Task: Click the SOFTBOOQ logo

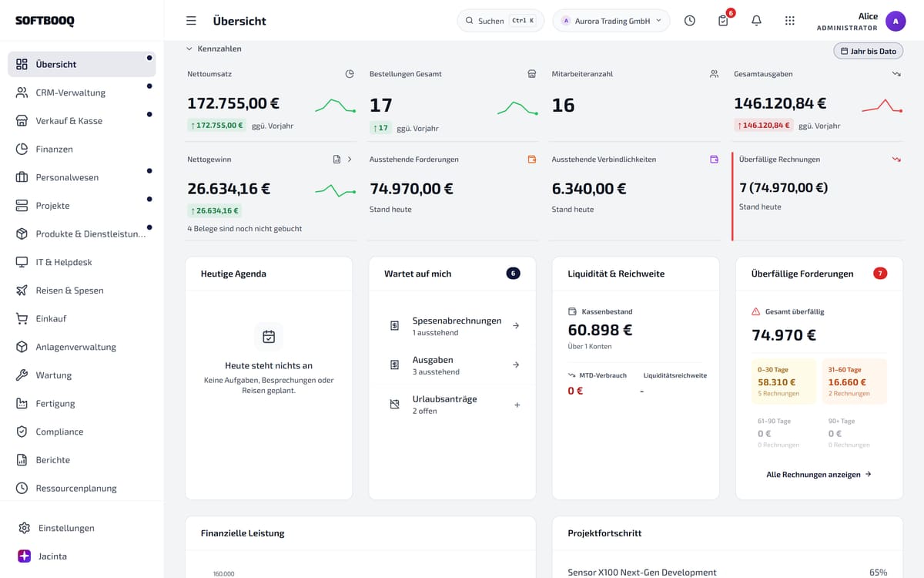Action: (x=45, y=21)
